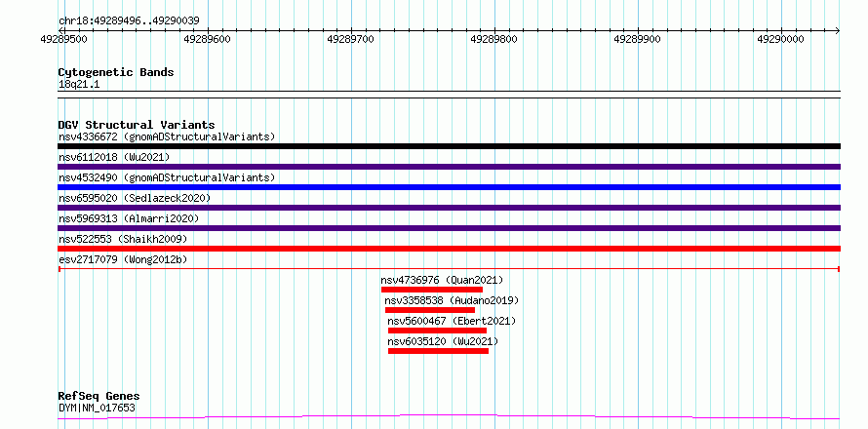Select the magenta DYM gene track line
This screenshot has height=429, width=868.
click(x=449, y=417)
